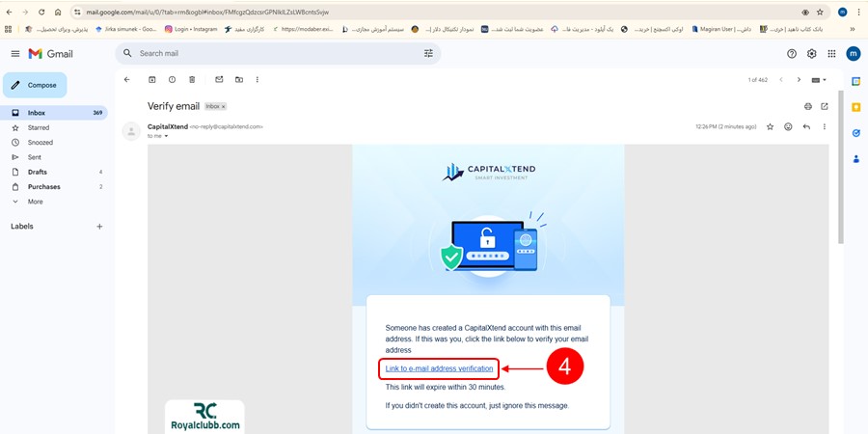Open the Starred folder
The image size is (868, 434).
tap(39, 128)
